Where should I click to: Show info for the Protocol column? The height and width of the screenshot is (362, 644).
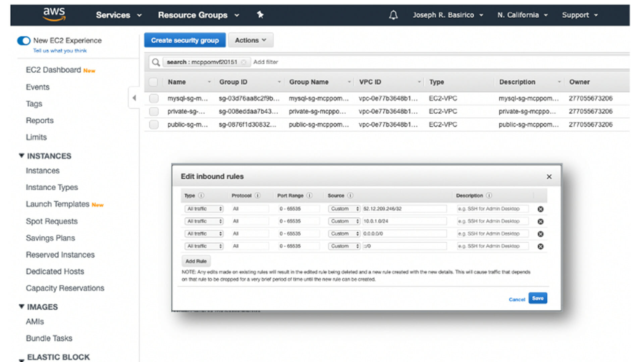point(257,195)
